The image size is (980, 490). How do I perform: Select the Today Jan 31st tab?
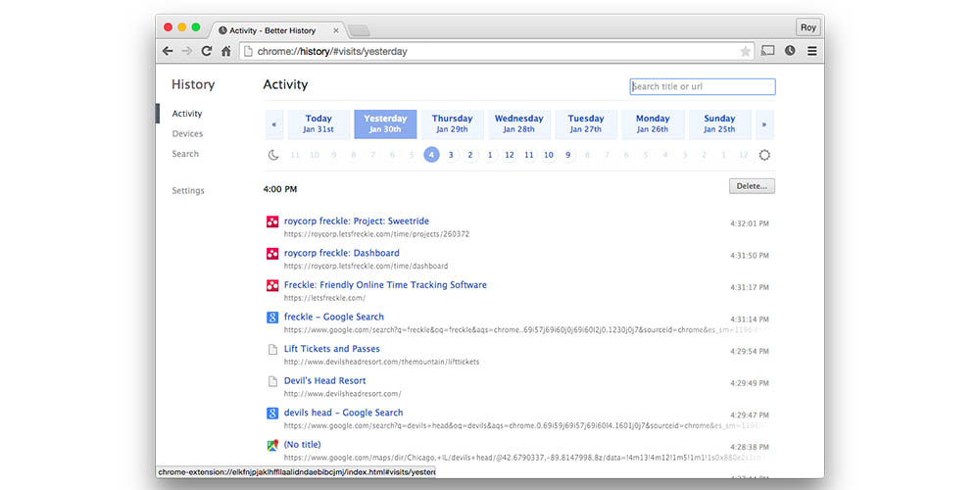point(318,124)
